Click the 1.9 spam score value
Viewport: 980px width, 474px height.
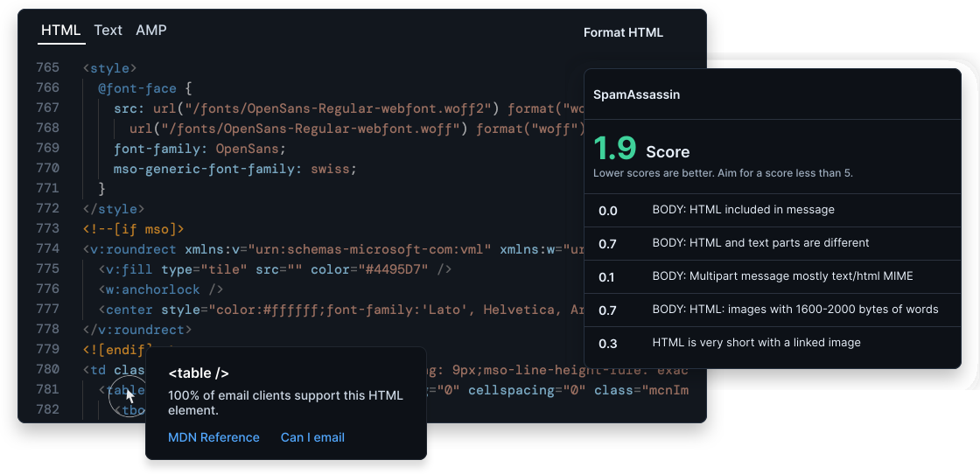(x=614, y=149)
